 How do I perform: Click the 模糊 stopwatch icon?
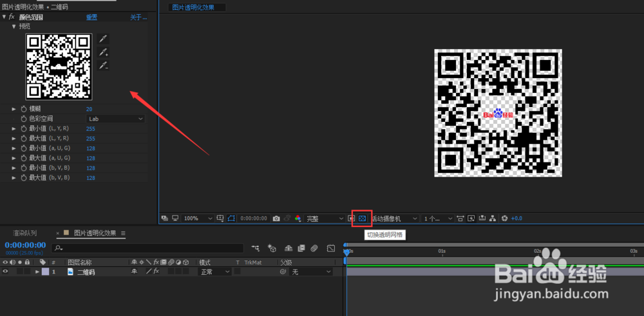coord(23,108)
